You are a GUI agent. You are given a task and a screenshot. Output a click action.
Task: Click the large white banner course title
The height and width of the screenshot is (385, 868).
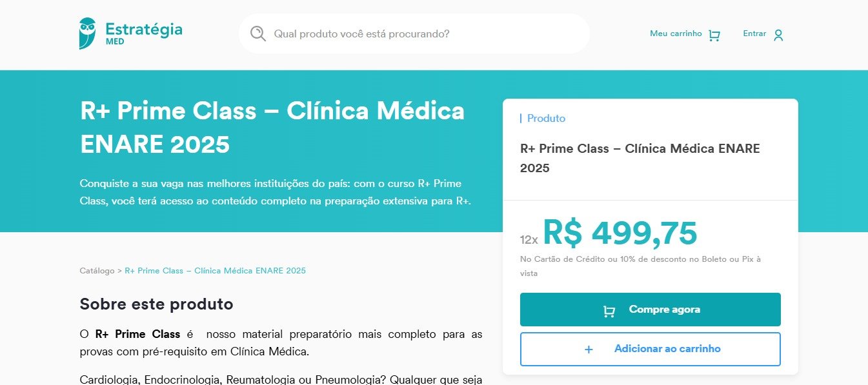(272, 128)
